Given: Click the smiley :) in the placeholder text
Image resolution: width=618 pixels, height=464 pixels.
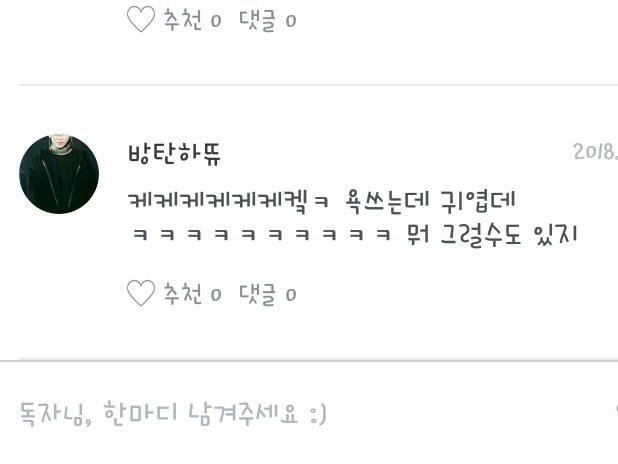Looking at the screenshot, I should 318,414.
